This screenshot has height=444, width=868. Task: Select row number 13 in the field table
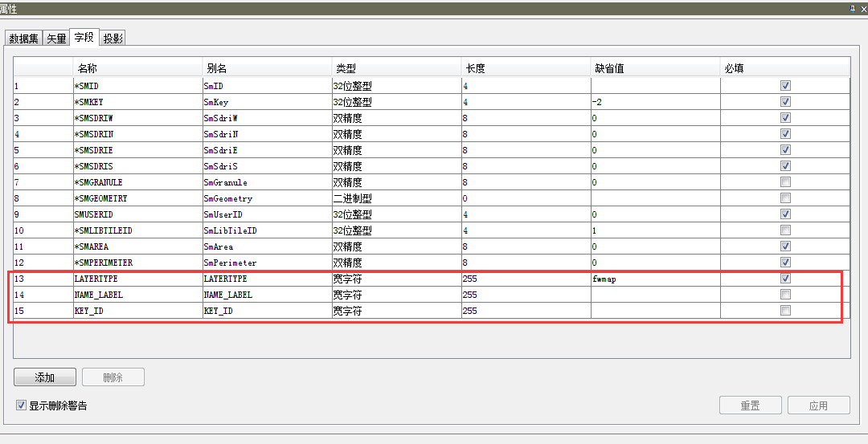42,279
